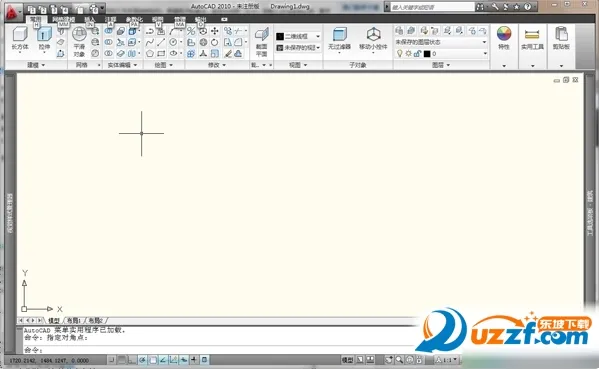Open the Quick Access toolbar customize arrow

pos(102,8)
